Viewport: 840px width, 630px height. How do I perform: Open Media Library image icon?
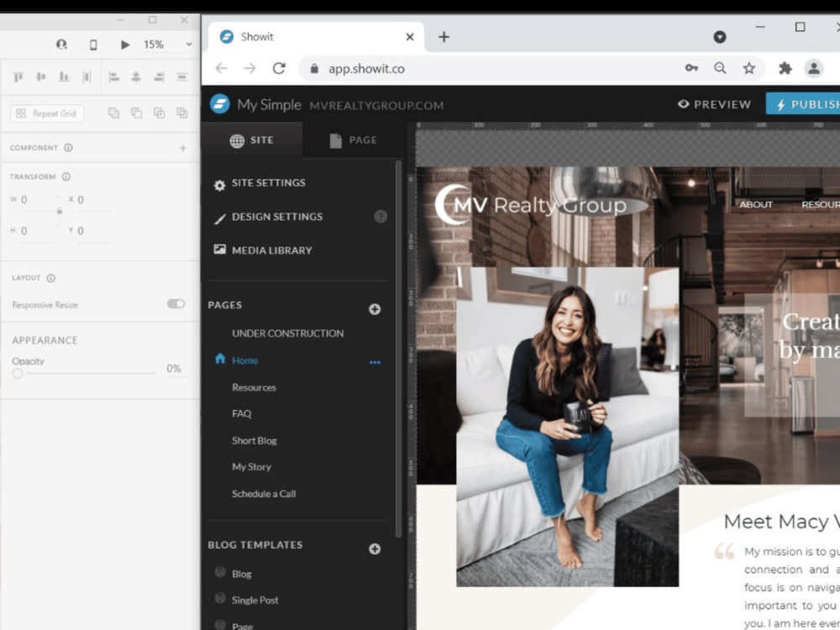[x=219, y=249]
